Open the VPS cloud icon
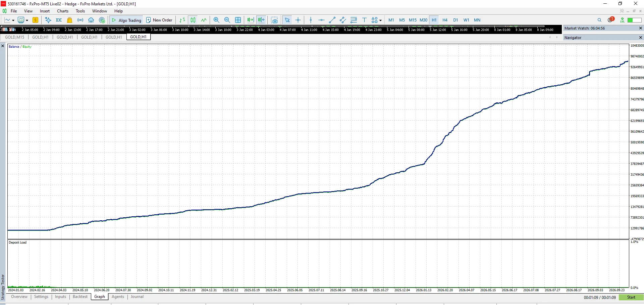Image resolution: width=644 pixels, height=305 pixels. coord(91,20)
